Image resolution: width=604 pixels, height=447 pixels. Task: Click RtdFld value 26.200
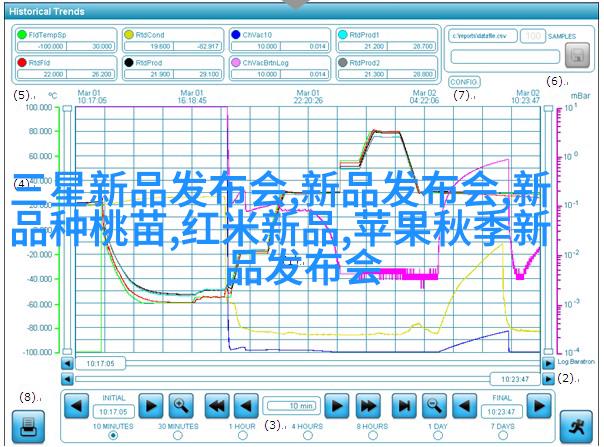(x=91, y=74)
